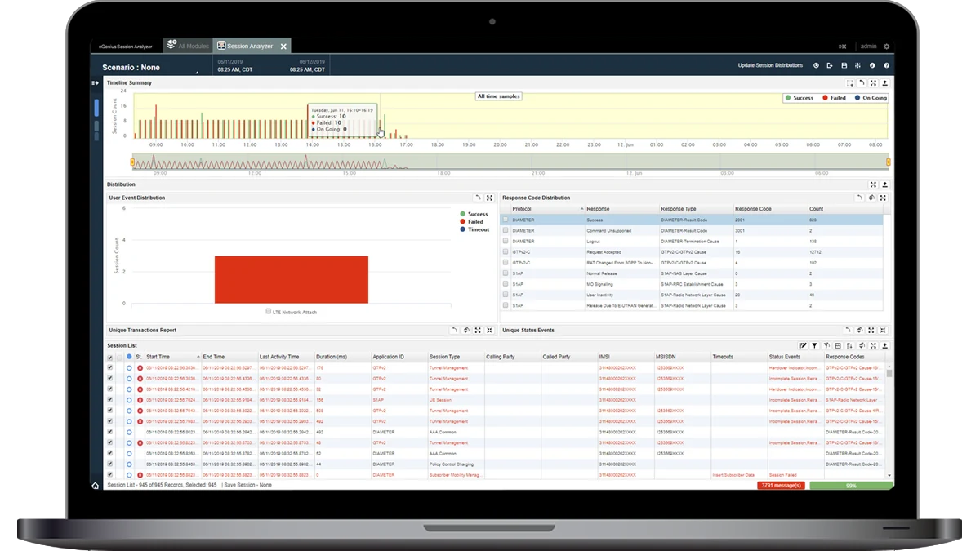Maximize the Timeline Summary panel
Viewport: 980px width, 551px height.
tap(873, 82)
